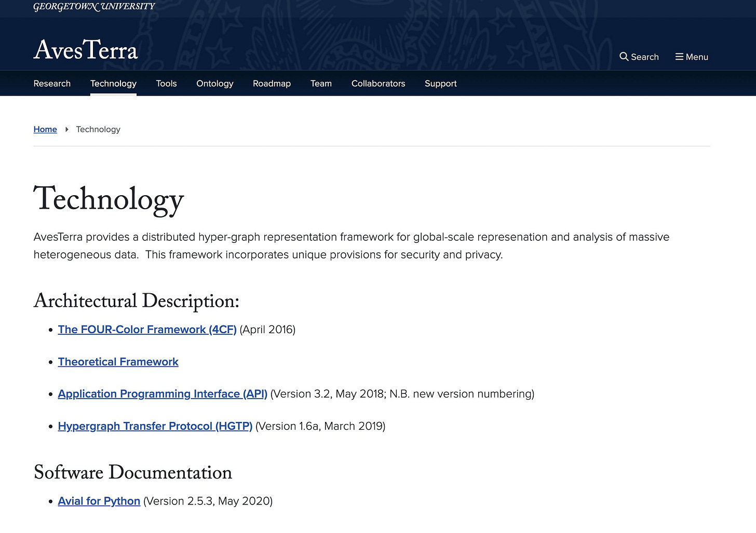Click the '(April 2016)' text
756x533 pixels.
[x=267, y=330]
